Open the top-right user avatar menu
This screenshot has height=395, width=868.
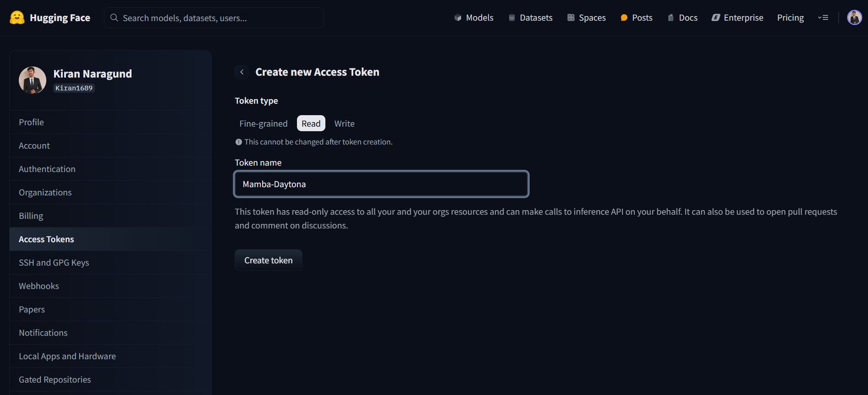point(854,17)
